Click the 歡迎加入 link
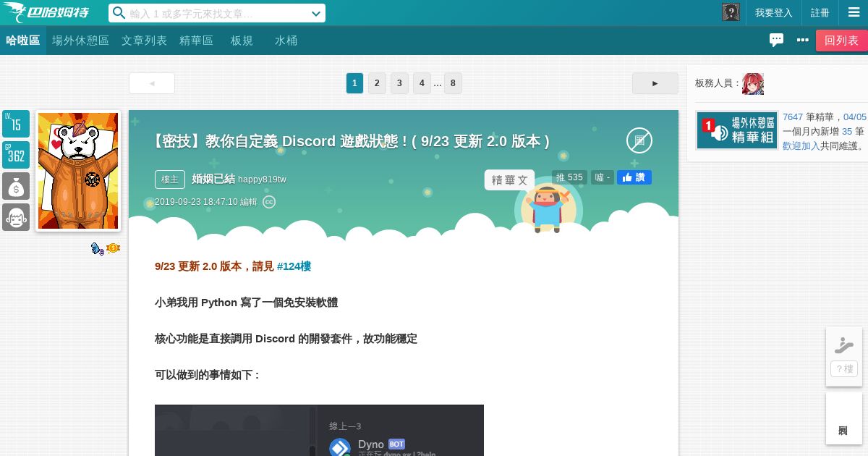868x456 pixels. [x=801, y=145]
